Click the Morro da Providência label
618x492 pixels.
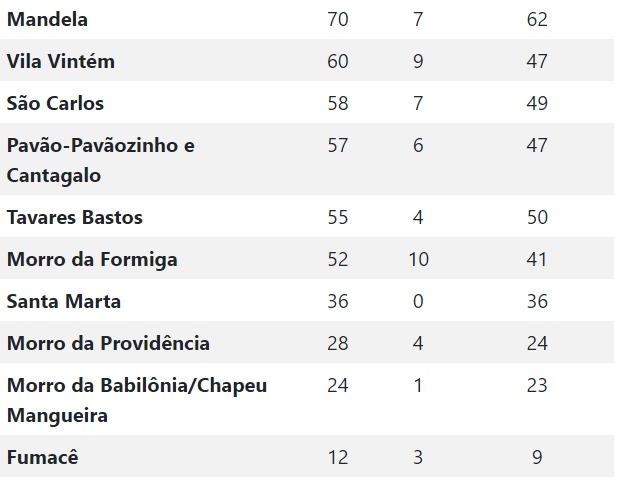point(108,343)
